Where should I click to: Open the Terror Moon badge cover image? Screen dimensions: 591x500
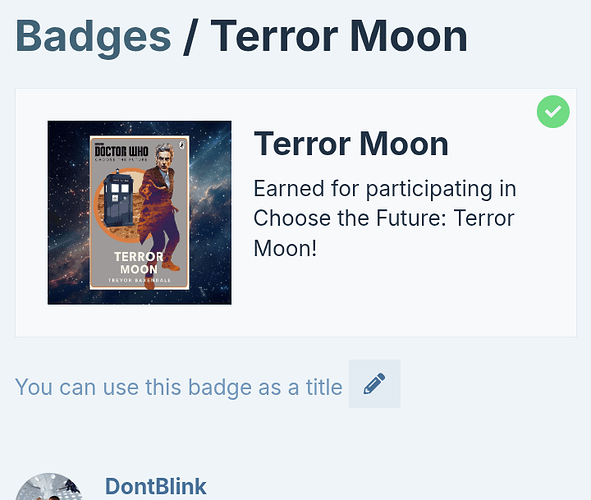coord(139,213)
